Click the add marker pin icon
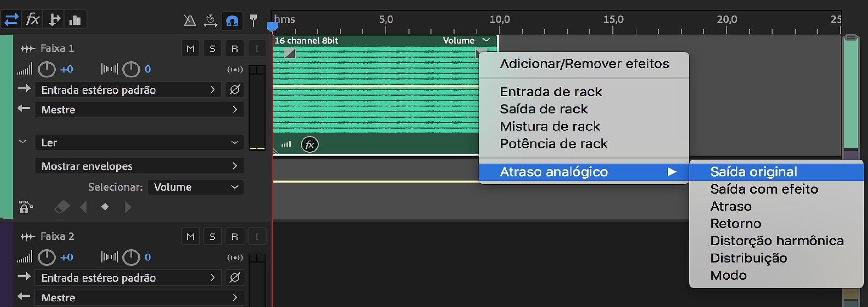Viewport: 868px width, 307px height. pos(253,20)
